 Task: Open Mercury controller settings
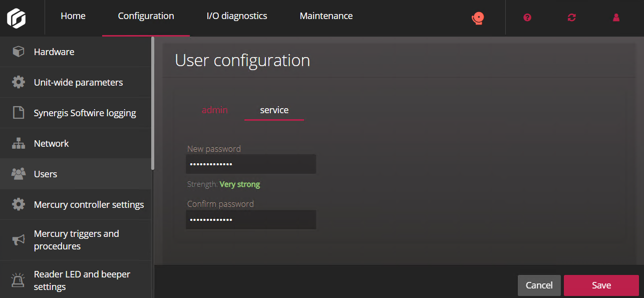click(x=75, y=204)
